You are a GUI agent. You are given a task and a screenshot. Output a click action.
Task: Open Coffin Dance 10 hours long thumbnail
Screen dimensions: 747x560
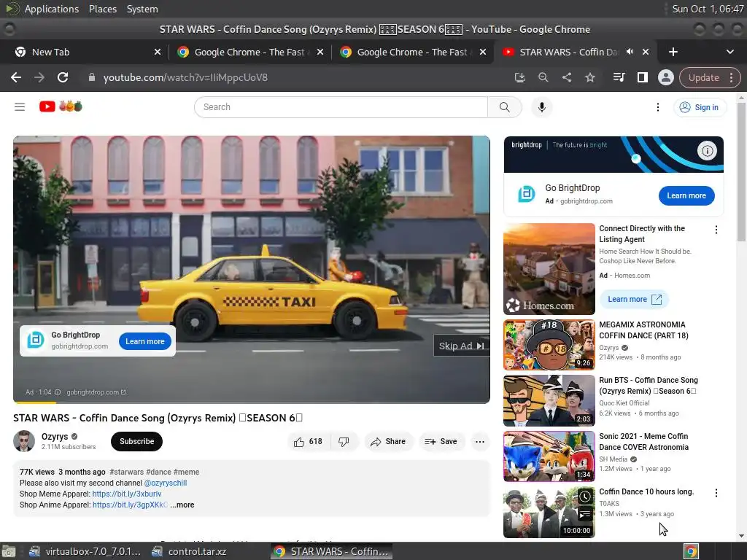click(549, 513)
